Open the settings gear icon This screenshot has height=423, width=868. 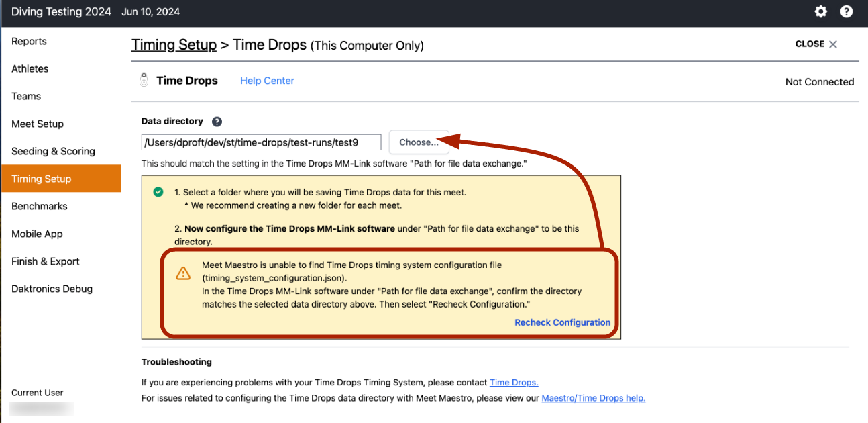point(820,11)
